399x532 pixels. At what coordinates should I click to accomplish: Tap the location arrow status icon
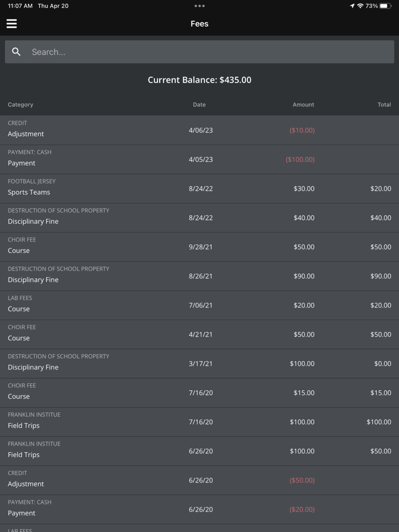352,6
